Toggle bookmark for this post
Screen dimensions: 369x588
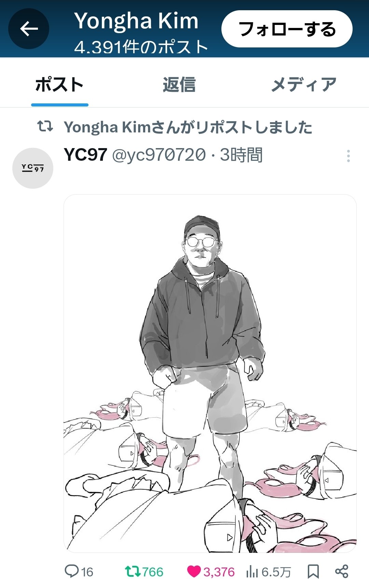(x=313, y=572)
